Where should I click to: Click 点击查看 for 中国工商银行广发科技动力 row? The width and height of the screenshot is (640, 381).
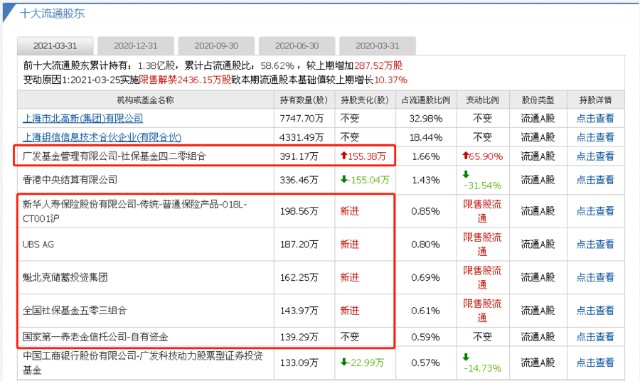595,363
